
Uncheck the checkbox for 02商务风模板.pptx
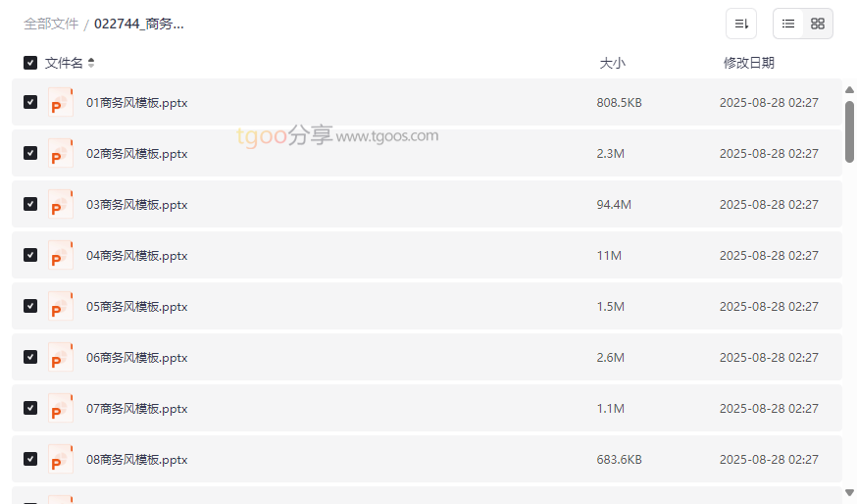coord(30,153)
